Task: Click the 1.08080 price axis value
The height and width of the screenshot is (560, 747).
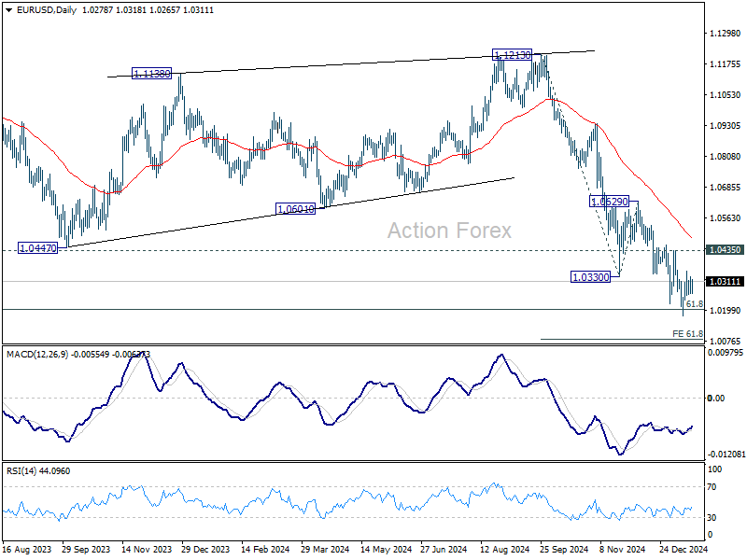Action: (726, 156)
